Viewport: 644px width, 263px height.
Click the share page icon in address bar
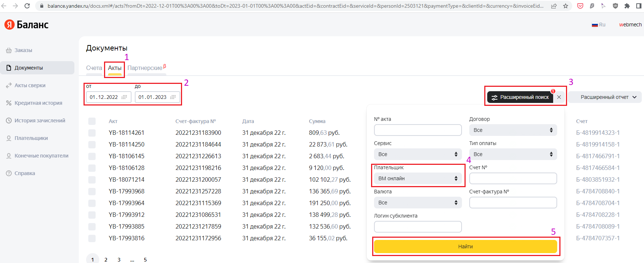pyautogui.click(x=554, y=6)
